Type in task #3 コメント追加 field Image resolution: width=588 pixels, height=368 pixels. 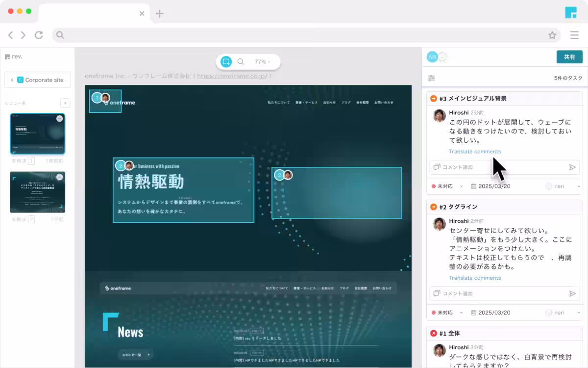[500, 167]
